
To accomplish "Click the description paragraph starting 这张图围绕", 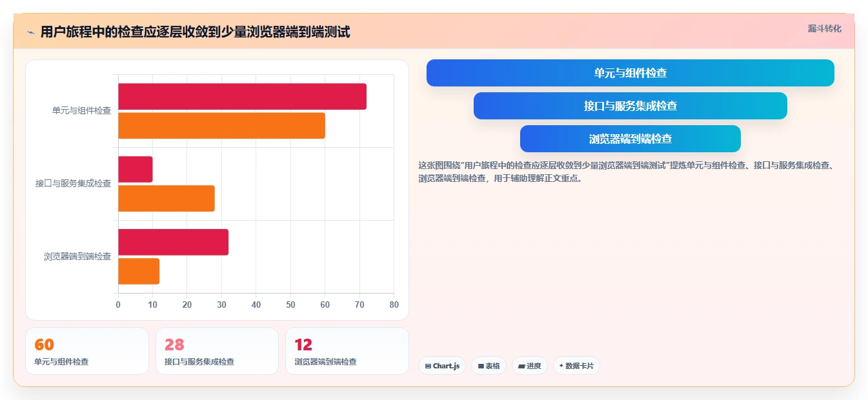I will (x=627, y=172).
